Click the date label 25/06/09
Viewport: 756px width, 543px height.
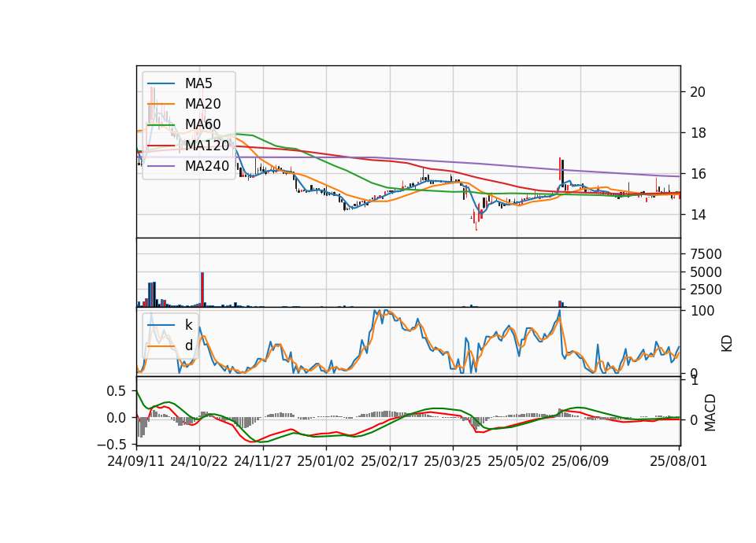point(580,461)
